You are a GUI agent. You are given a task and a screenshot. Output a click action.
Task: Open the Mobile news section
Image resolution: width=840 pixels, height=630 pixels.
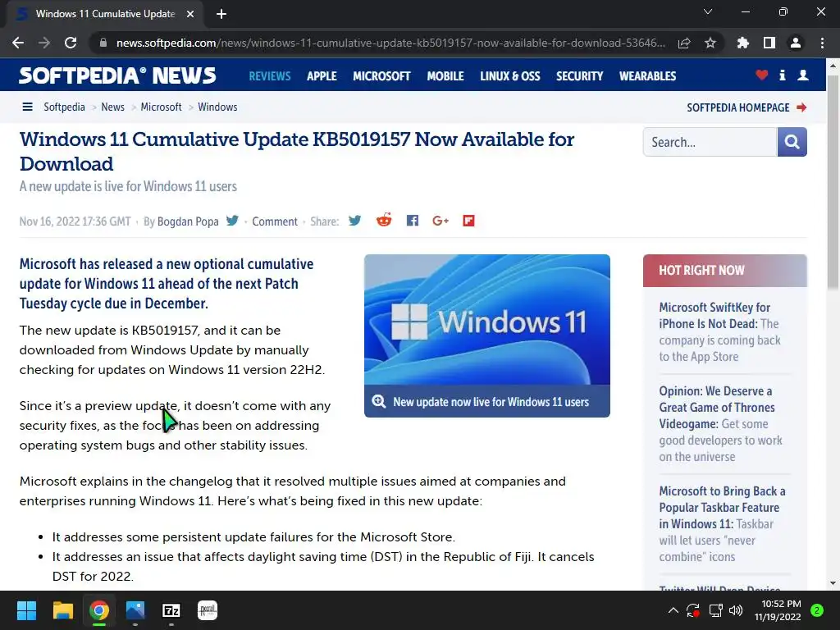pos(445,76)
